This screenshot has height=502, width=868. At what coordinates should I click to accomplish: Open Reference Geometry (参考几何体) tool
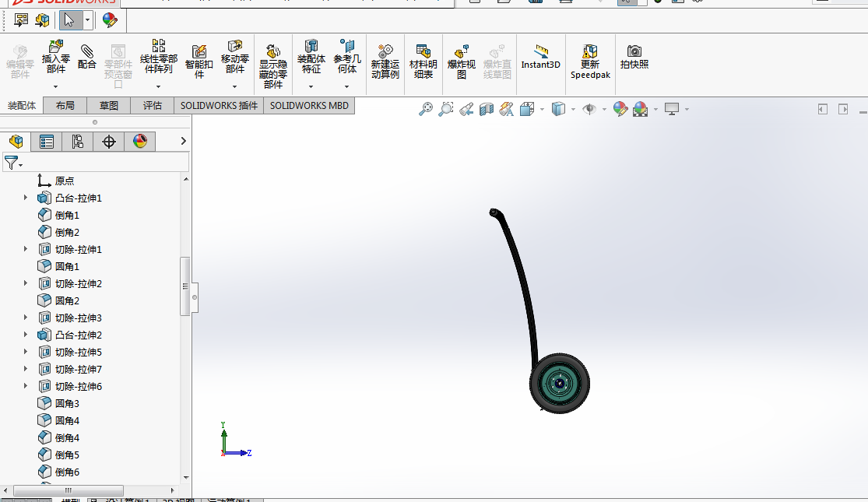(347, 57)
